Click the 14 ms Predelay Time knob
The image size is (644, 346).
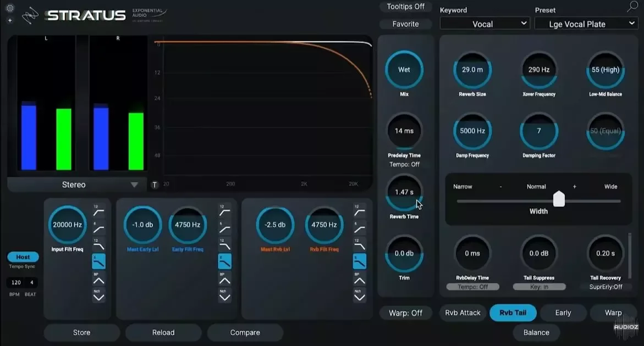coord(404,131)
